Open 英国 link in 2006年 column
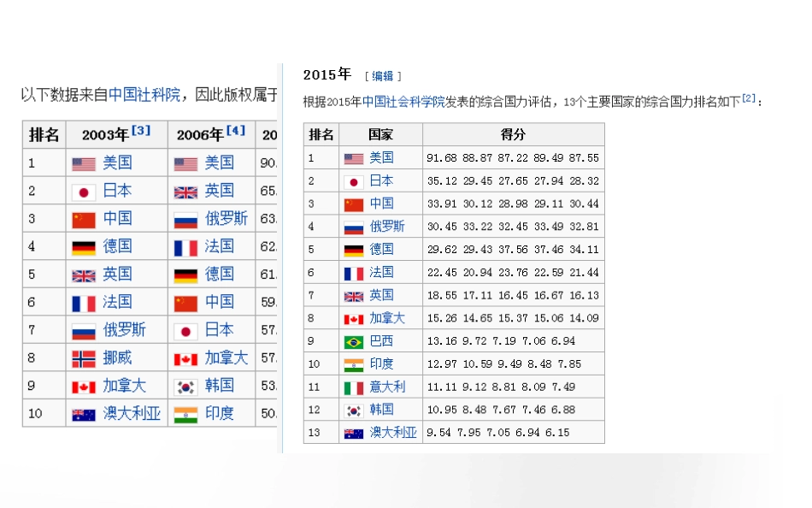Image resolution: width=812 pixels, height=508 pixels. coord(220,190)
